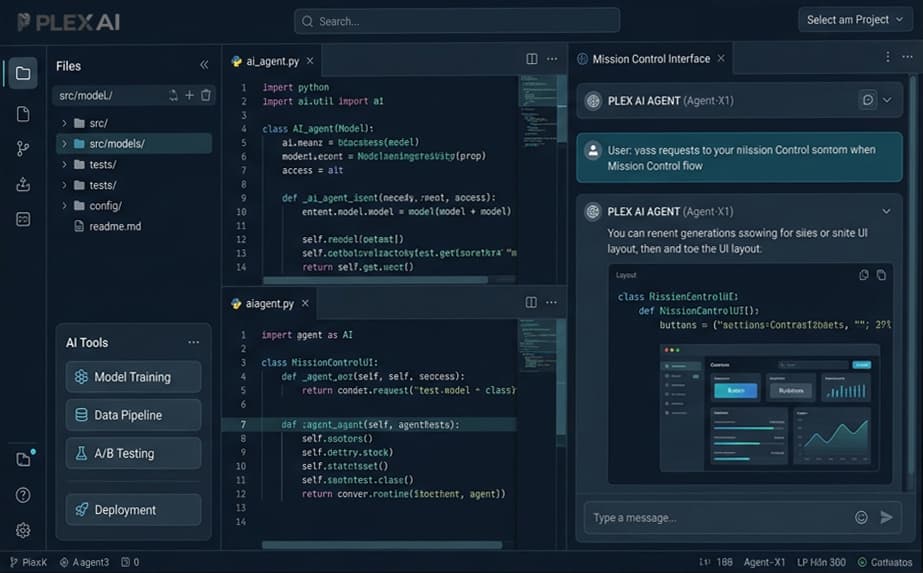This screenshot has width=923, height=573.
Task: Click the PlaxK branch in status bar
Action: [28, 562]
